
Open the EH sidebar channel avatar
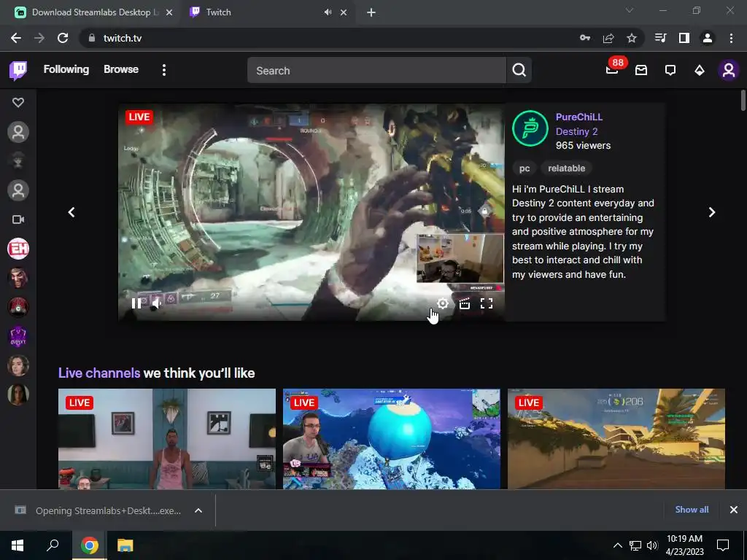coord(18,249)
